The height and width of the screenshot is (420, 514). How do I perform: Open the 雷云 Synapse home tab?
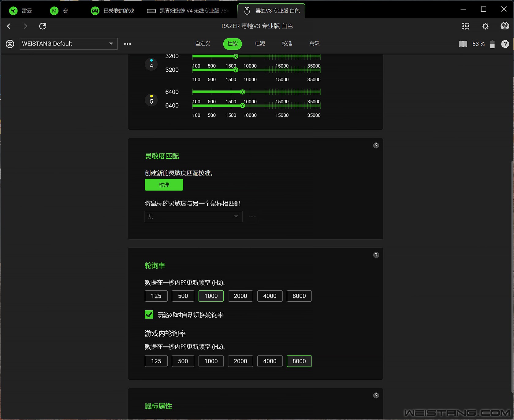(20, 11)
